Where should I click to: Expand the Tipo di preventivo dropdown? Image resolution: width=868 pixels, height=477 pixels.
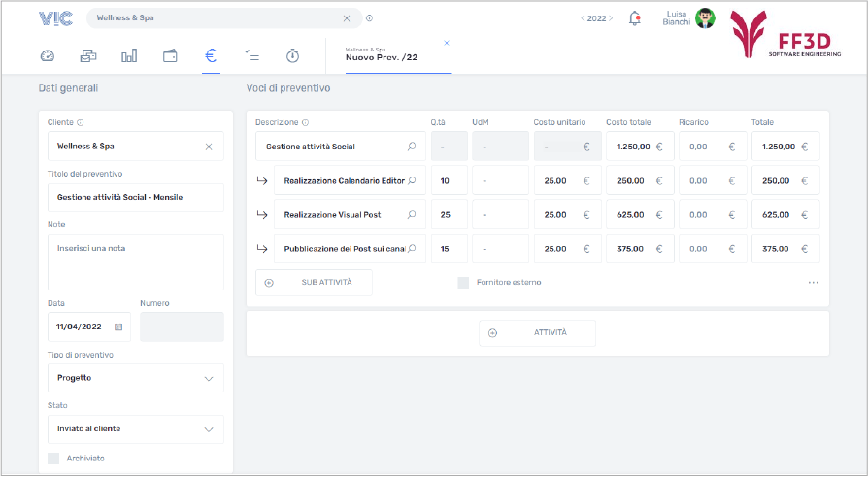[x=136, y=378]
